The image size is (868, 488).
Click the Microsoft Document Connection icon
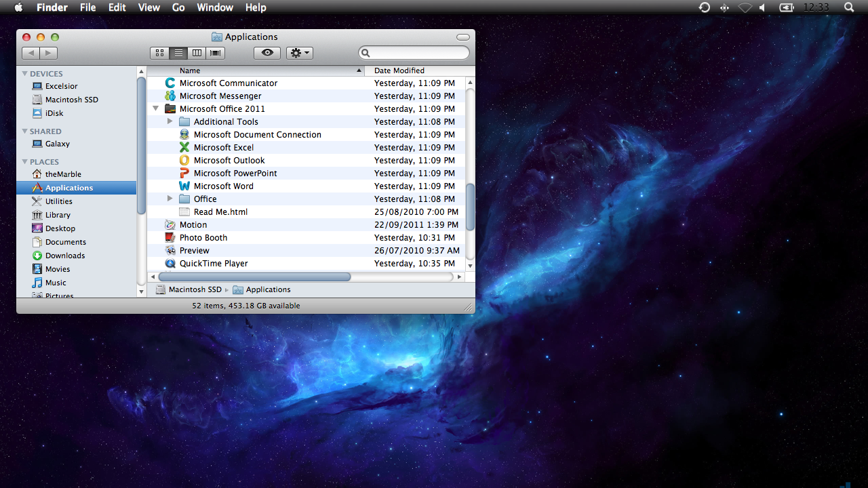pyautogui.click(x=184, y=134)
